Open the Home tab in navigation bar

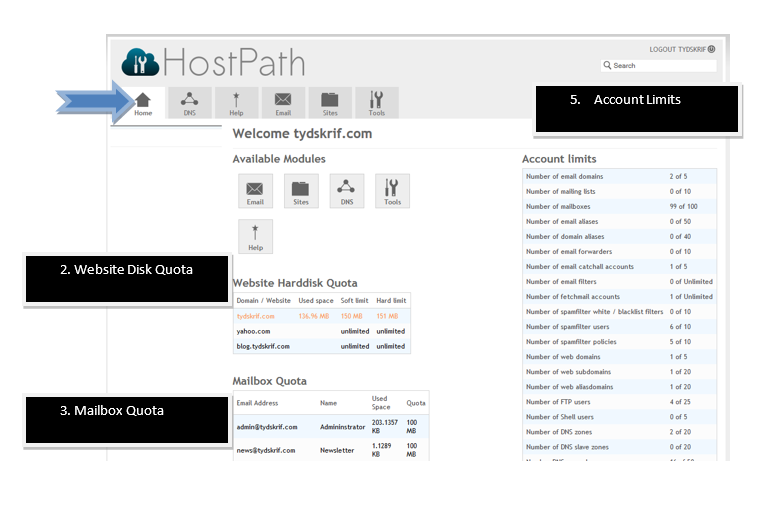pos(143,103)
